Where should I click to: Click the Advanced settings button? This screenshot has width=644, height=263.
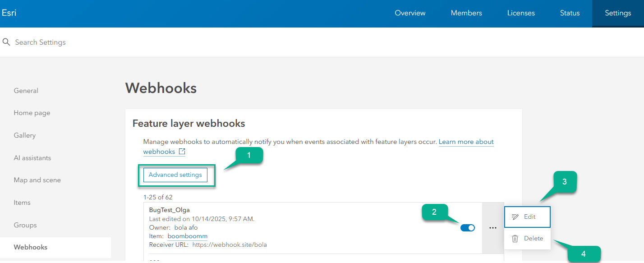coord(175,175)
